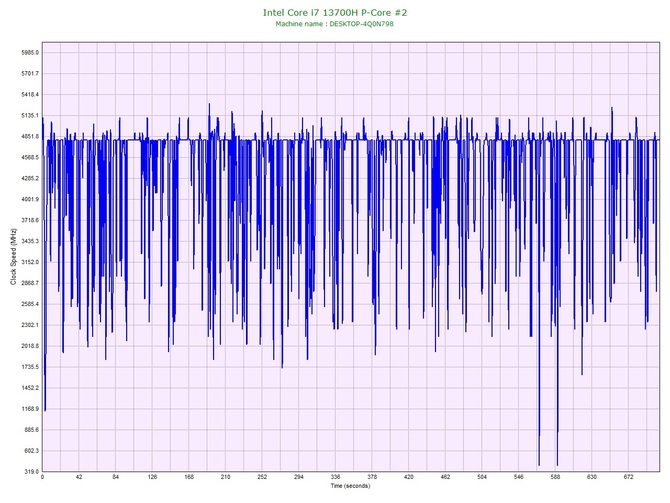The height and width of the screenshot is (503, 670).
Task: Click the x-axis tick label 546
Action: coord(519,477)
